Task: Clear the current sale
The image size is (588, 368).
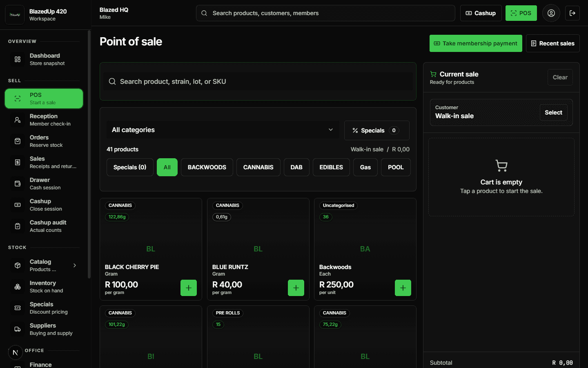Action: click(560, 77)
